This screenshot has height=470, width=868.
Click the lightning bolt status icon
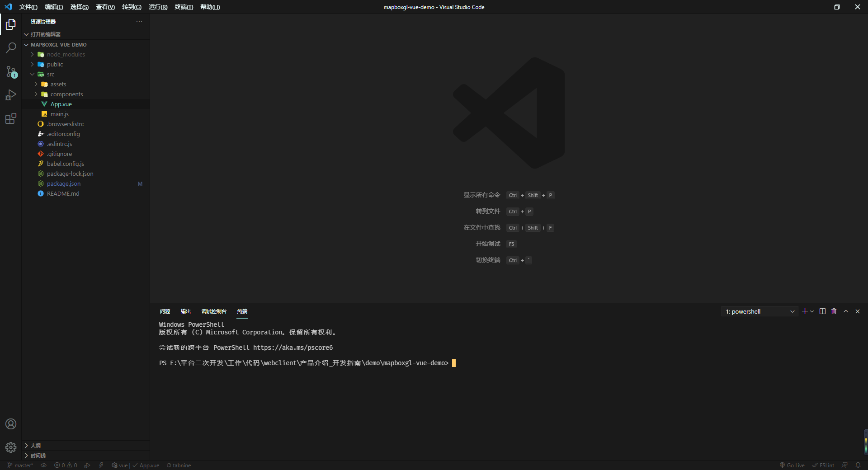[x=101, y=465]
